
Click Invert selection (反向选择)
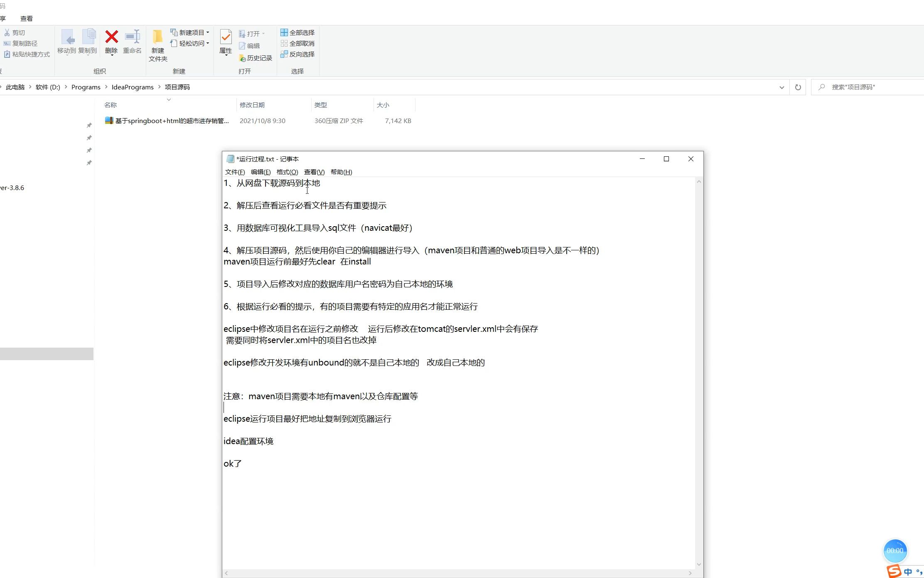tap(297, 54)
